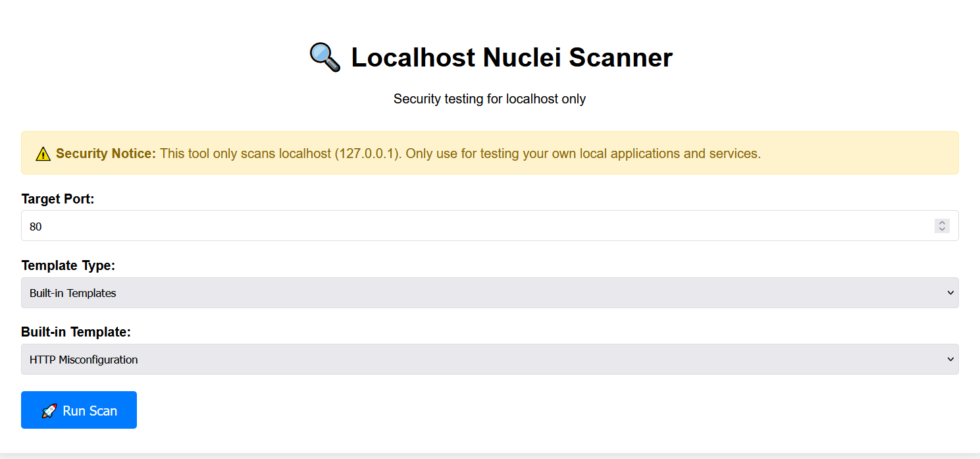Click the yellow warning triangle icon
Image resolution: width=980 pixels, height=459 pixels.
point(43,154)
